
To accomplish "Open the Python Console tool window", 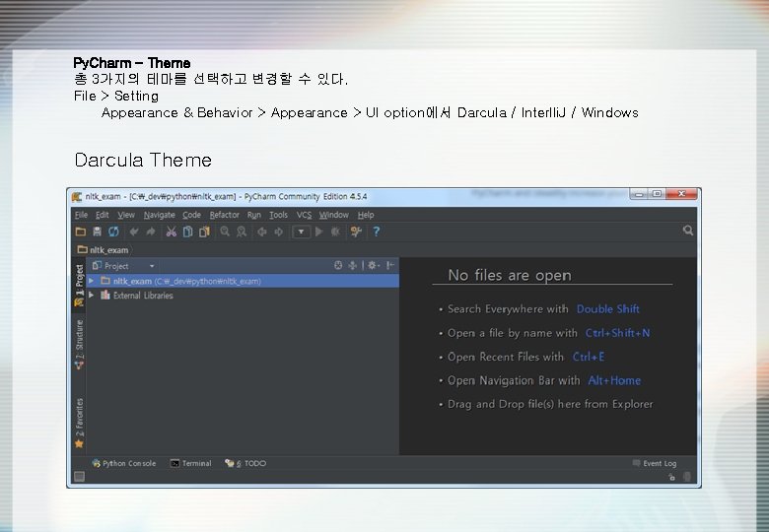I will click(x=124, y=463).
